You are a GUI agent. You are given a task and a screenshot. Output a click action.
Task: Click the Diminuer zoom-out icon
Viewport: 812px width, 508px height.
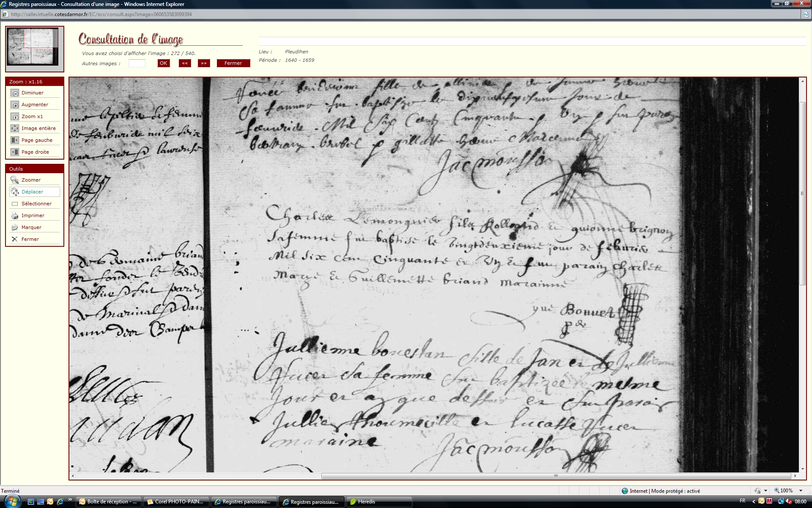click(15, 93)
